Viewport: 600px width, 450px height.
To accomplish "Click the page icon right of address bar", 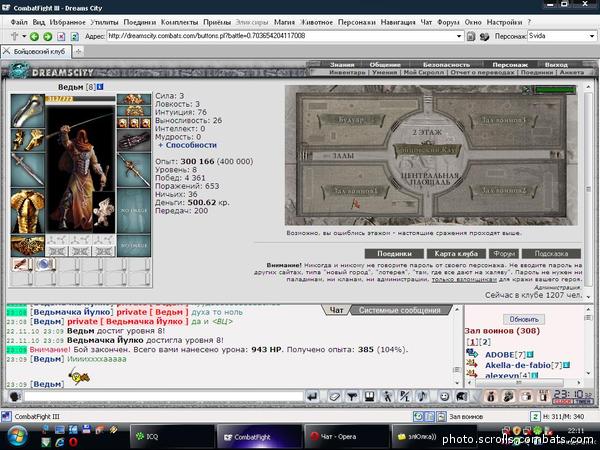I will (x=471, y=36).
